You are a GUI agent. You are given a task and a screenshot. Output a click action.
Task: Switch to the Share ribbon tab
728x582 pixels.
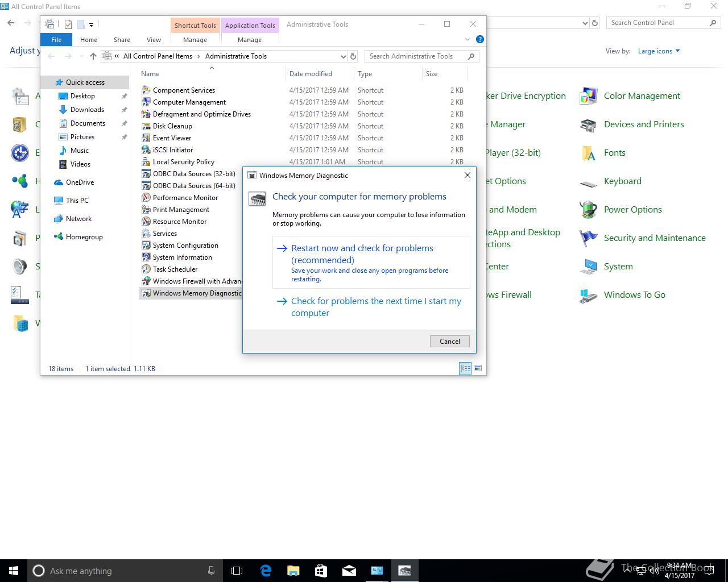[122, 40]
